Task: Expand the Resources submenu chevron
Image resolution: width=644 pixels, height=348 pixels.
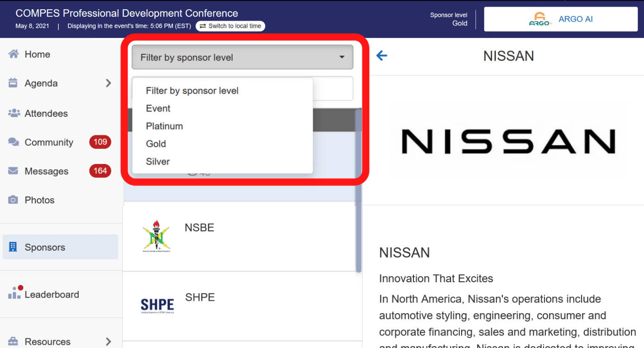Action: tap(108, 342)
